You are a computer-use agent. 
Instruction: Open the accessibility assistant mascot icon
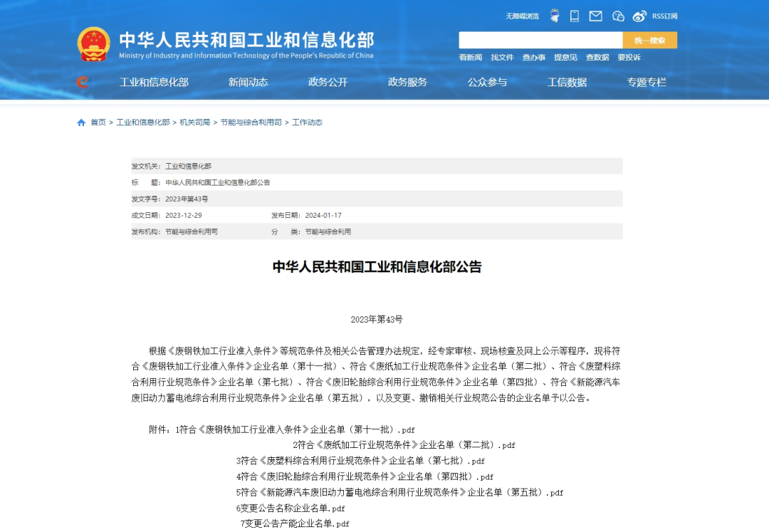[x=555, y=16]
